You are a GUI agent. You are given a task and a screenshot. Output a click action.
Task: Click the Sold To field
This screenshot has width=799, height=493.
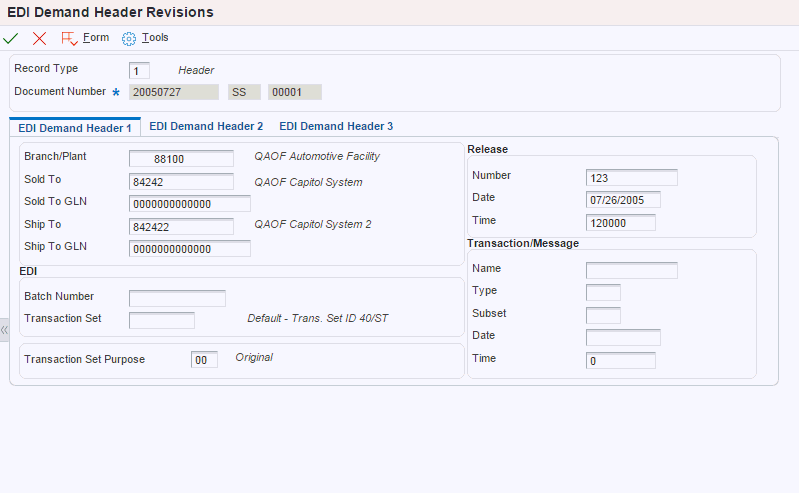[181, 181]
